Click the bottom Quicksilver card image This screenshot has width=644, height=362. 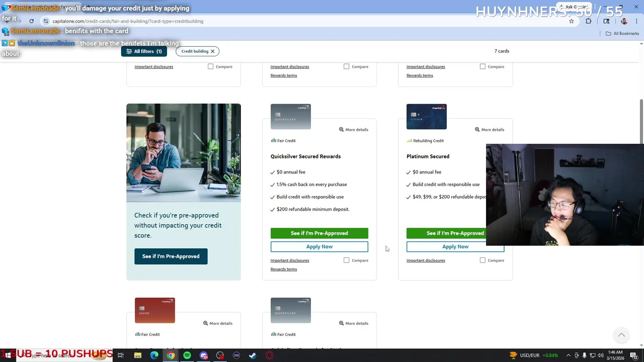click(x=291, y=310)
